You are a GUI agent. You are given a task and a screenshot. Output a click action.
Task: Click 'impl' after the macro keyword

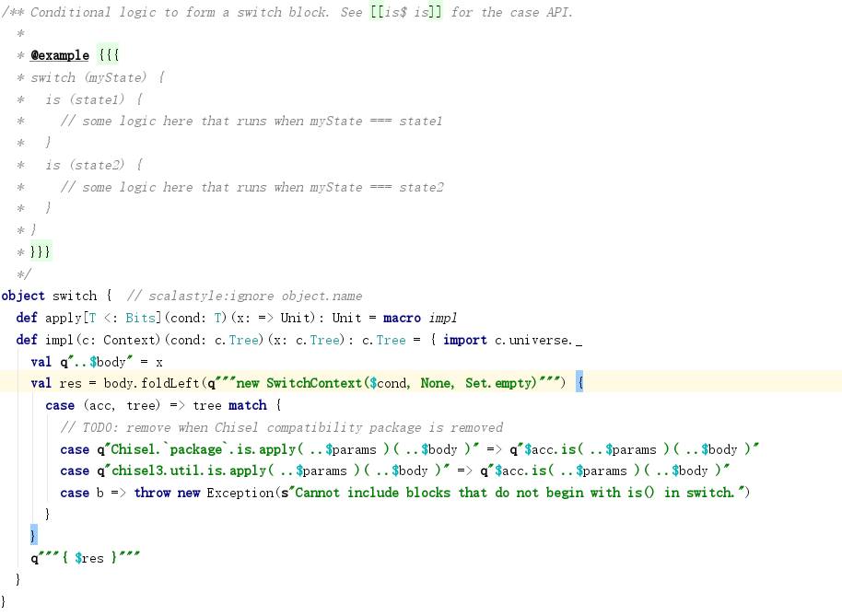pyautogui.click(x=442, y=318)
